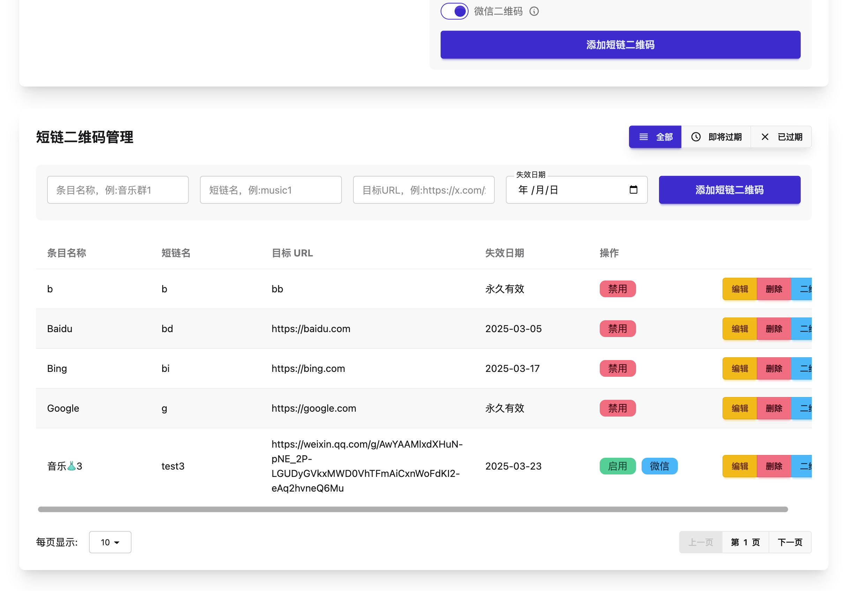Screen dimensions: 868x591
Task: Click 编辑 on the Bing row
Action: click(x=739, y=368)
